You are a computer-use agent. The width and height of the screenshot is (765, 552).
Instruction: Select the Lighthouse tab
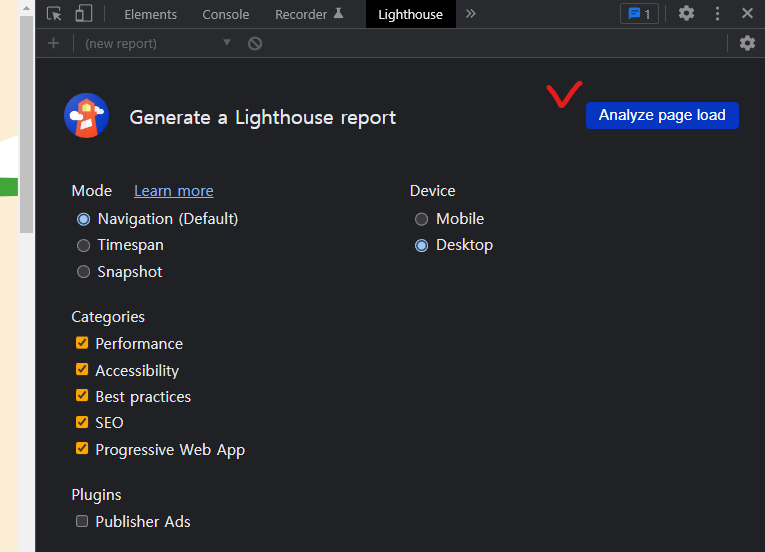(410, 15)
